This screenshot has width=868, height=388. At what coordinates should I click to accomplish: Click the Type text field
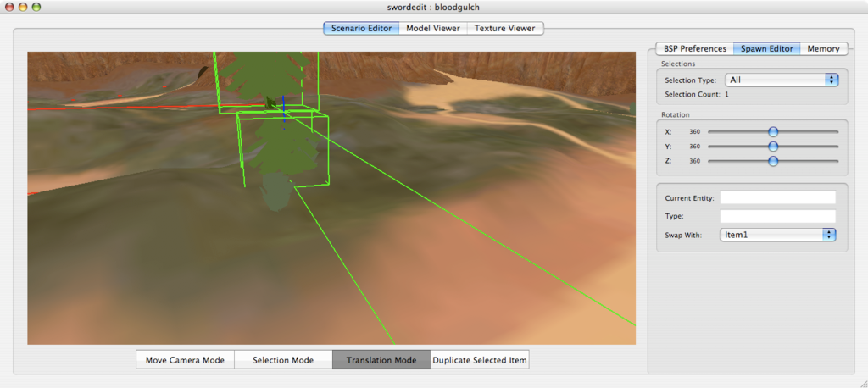click(x=778, y=216)
